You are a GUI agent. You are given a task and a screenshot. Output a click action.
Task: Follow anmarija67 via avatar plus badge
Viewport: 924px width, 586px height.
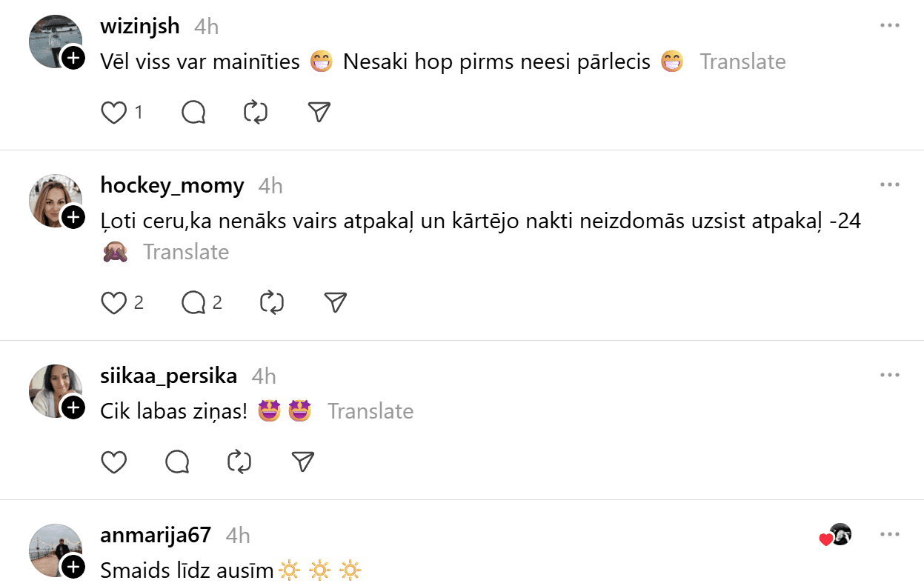[x=73, y=567]
